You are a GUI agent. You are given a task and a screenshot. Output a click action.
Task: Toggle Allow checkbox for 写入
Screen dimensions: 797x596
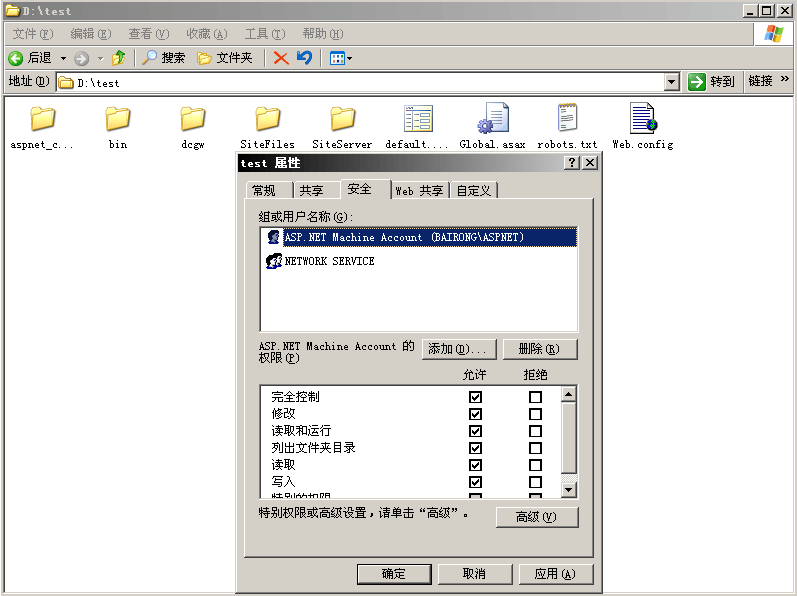pyautogui.click(x=475, y=482)
